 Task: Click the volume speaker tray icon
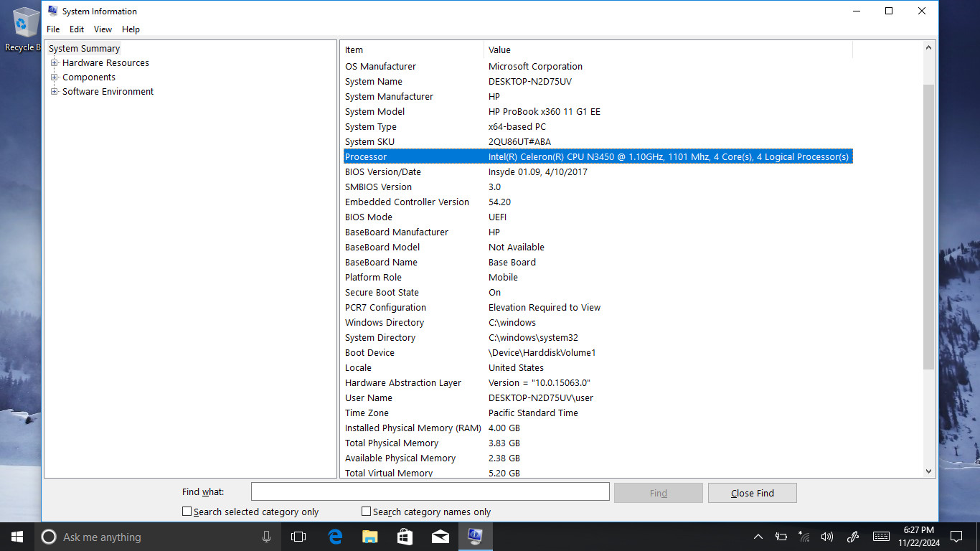pyautogui.click(x=826, y=537)
